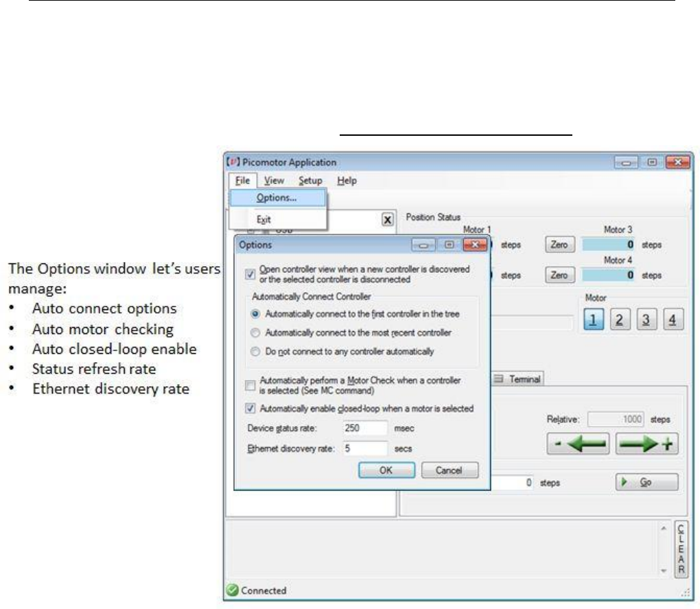Viewport: 700px width, 609px height.
Task: Maximize the Picomotor Application window
Action: pyautogui.click(x=652, y=163)
